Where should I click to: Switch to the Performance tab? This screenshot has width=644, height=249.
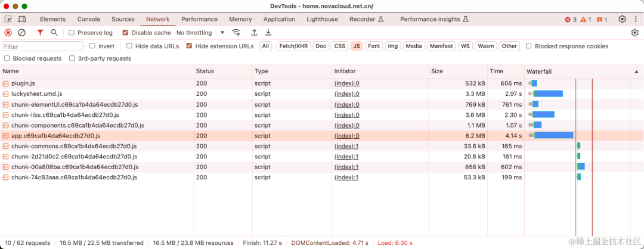click(199, 19)
